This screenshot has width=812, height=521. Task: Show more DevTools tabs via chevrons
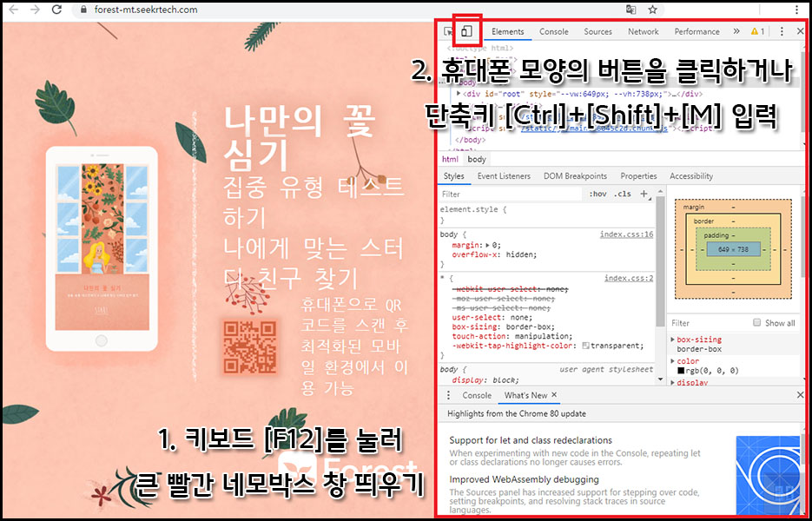click(736, 31)
